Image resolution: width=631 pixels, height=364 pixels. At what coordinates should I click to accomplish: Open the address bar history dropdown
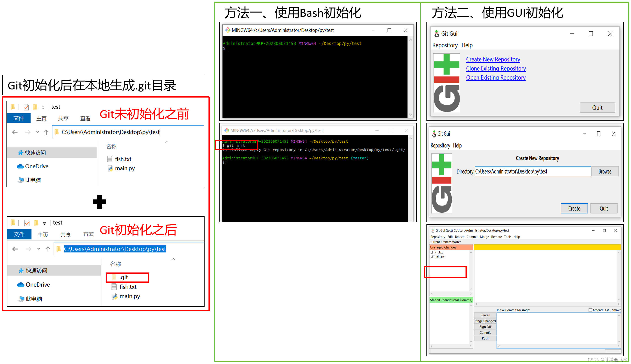[x=37, y=132]
